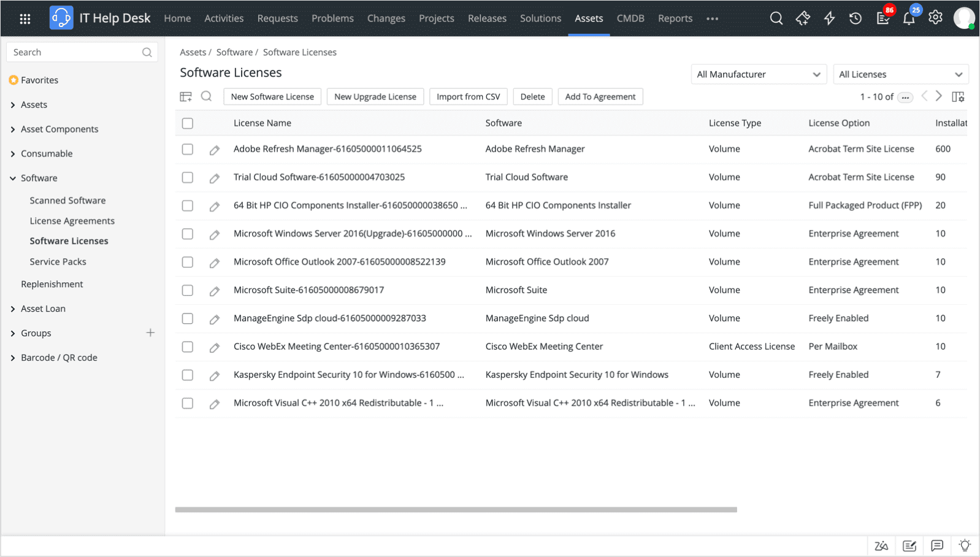Viewport: 980px width, 557px height.
Task: Expand the Asset Components tree node
Action: click(x=13, y=129)
